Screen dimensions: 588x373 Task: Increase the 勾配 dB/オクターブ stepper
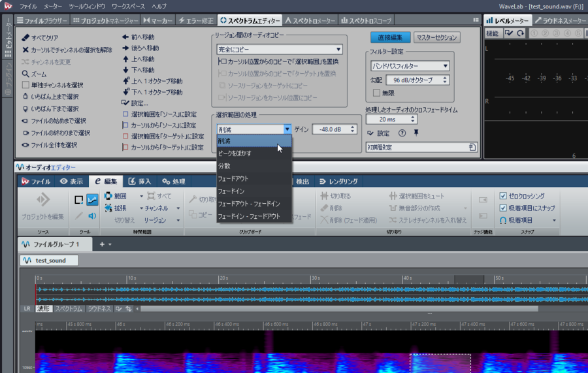(445, 78)
